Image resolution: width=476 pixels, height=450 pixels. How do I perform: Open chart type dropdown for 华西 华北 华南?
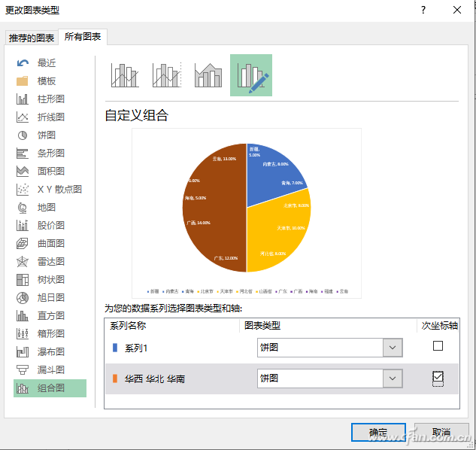click(393, 379)
